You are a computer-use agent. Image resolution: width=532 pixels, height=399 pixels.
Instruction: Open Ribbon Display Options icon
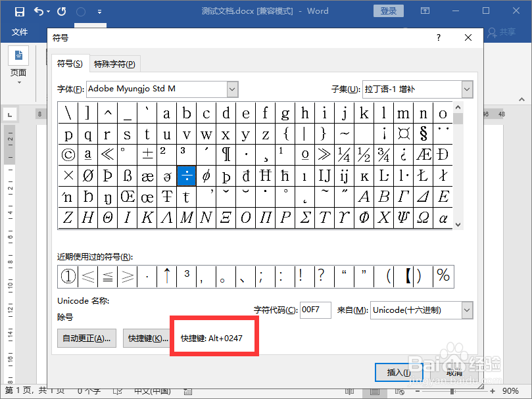pos(425,11)
